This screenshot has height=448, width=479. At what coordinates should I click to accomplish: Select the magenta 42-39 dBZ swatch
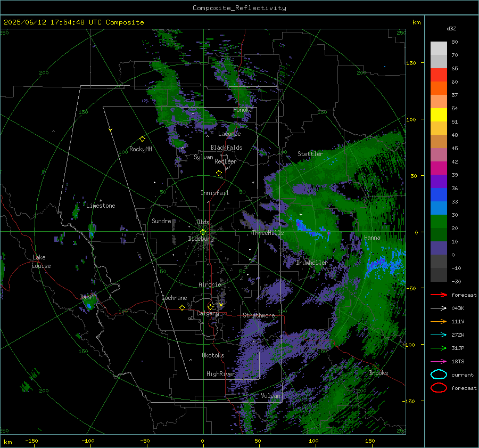[x=439, y=168]
